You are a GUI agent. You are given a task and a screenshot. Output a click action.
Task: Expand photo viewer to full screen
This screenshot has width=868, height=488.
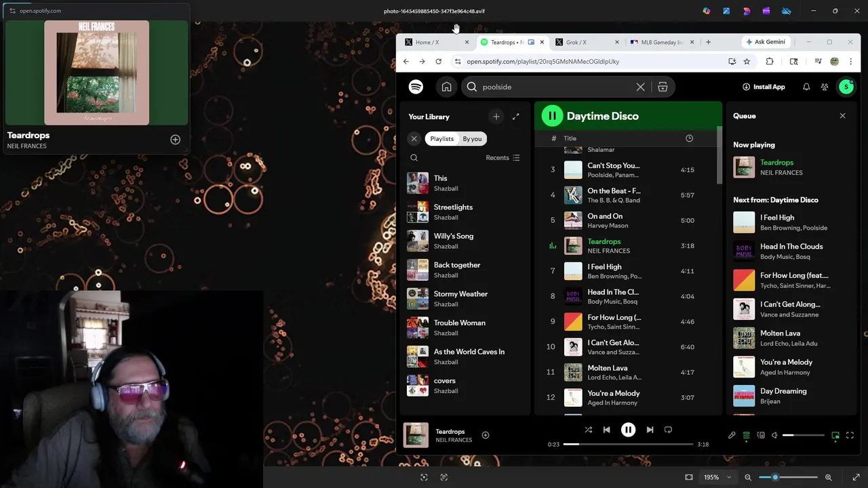856,477
